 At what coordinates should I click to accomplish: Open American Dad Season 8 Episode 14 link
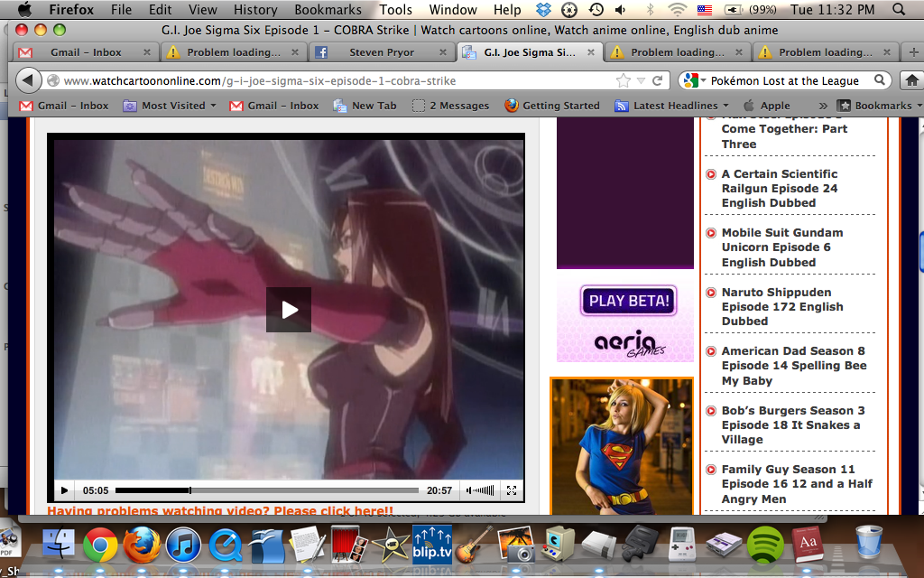click(x=794, y=366)
